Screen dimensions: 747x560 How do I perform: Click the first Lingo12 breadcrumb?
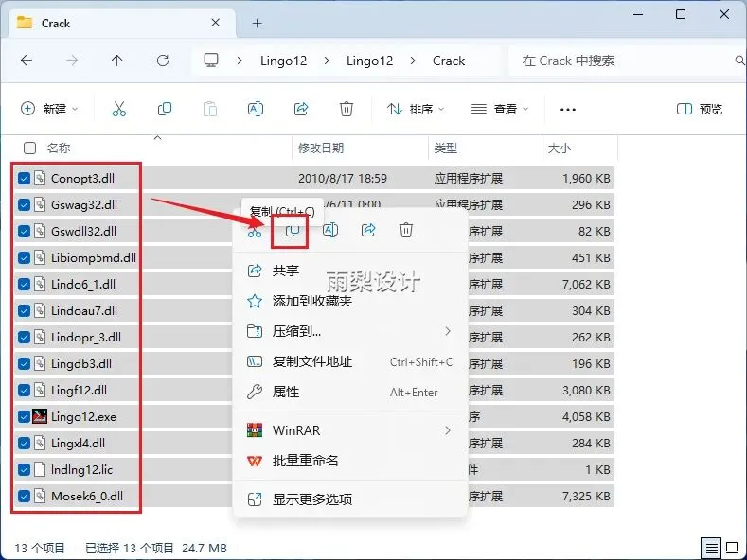click(283, 61)
